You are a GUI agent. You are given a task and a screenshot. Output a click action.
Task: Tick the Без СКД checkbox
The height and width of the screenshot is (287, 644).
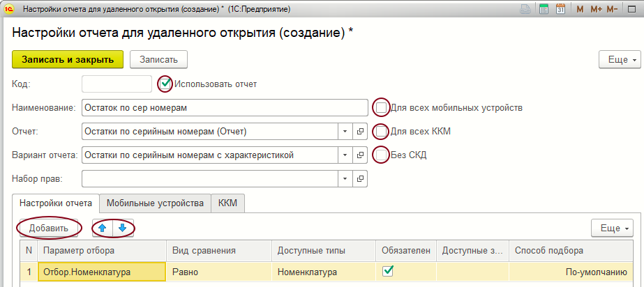pyautogui.click(x=382, y=155)
